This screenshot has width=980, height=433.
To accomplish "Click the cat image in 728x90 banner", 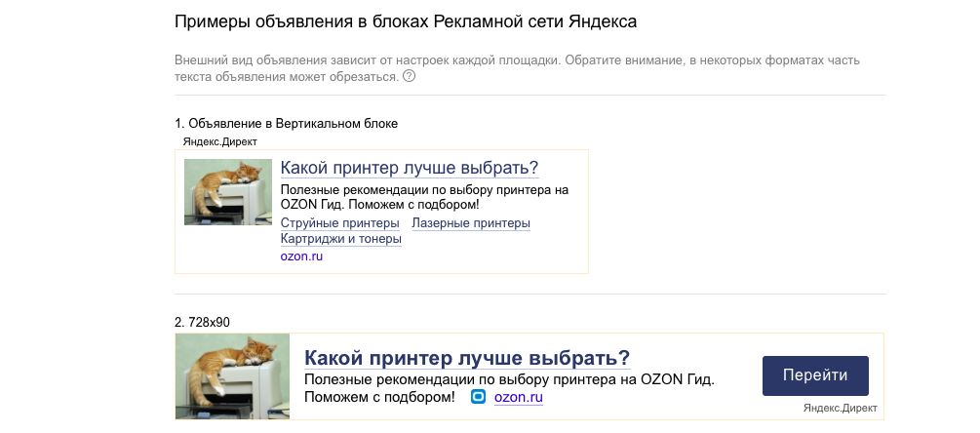I will [x=232, y=376].
